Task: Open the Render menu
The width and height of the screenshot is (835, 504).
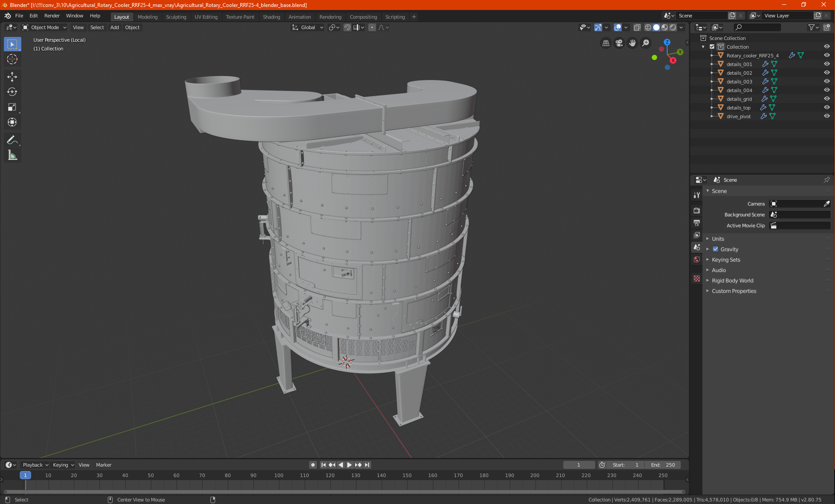Action: pyautogui.click(x=52, y=16)
